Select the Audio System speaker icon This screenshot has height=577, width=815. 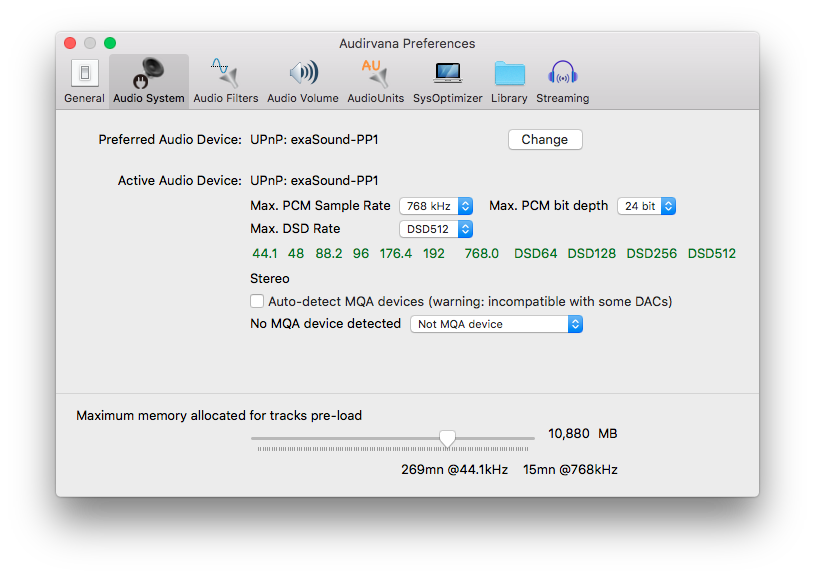pyautogui.click(x=148, y=74)
